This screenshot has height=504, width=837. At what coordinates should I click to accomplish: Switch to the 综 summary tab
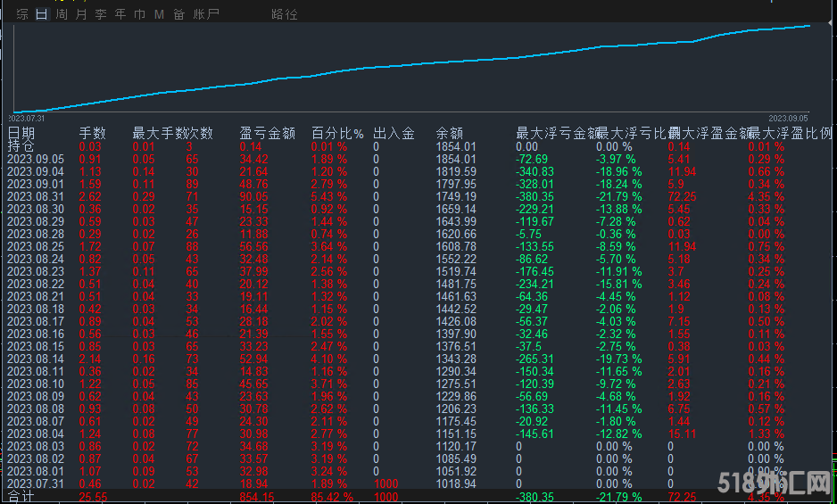click(21, 14)
